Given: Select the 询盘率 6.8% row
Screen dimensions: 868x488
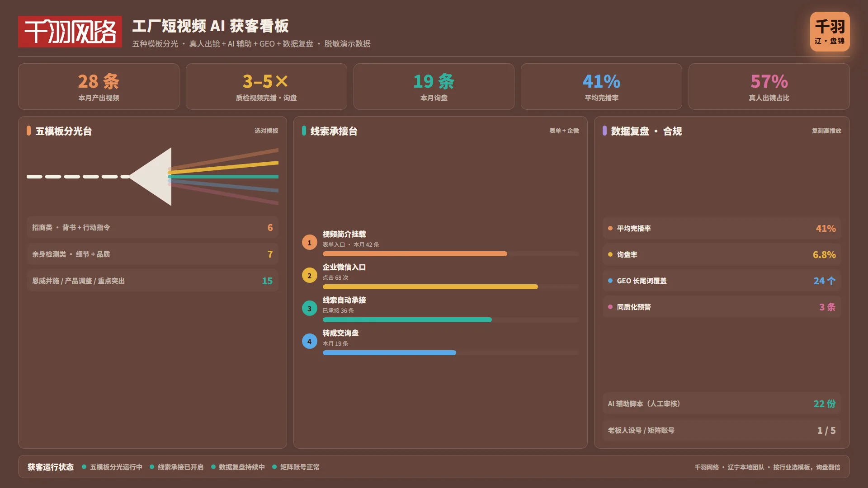Looking at the screenshot, I should point(722,254).
